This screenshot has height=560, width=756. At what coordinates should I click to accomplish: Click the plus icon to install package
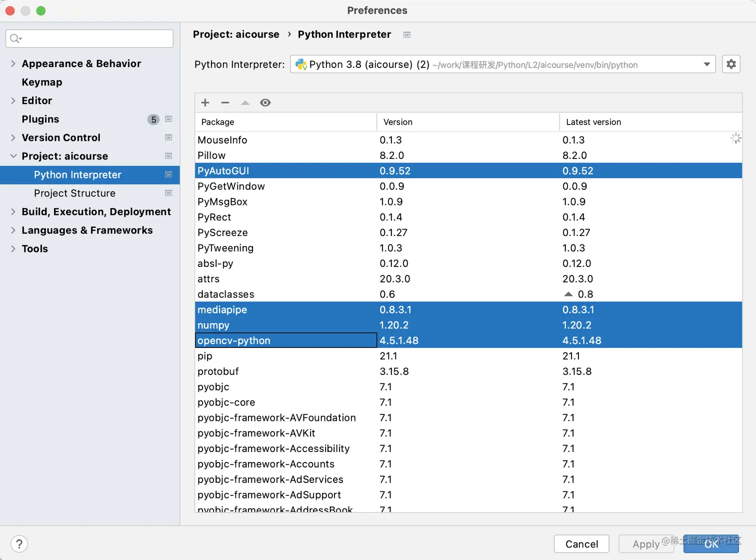pos(205,102)
